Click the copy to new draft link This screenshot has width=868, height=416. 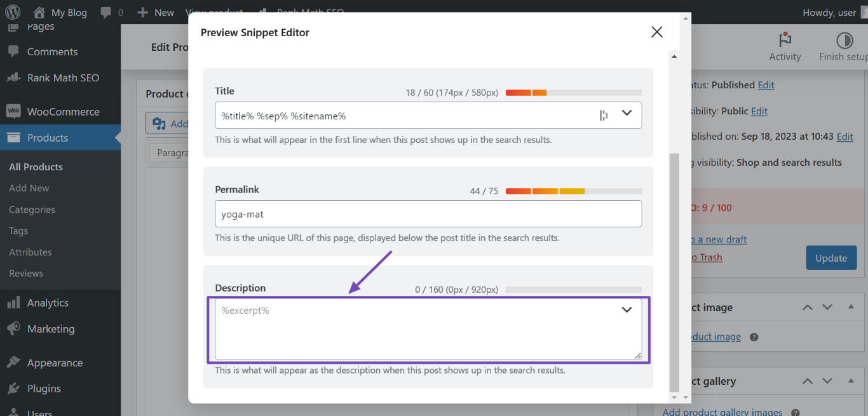click(x=719, y=239)
